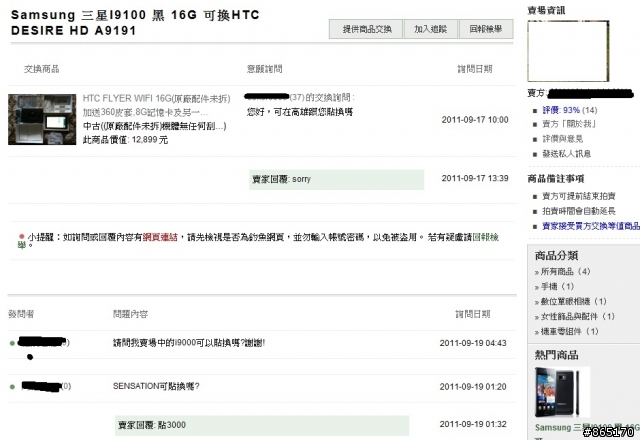Open HTC FLYER WIFI 16G item title
640x440 pixels.
pyautogui.click(x=156, y=98)
